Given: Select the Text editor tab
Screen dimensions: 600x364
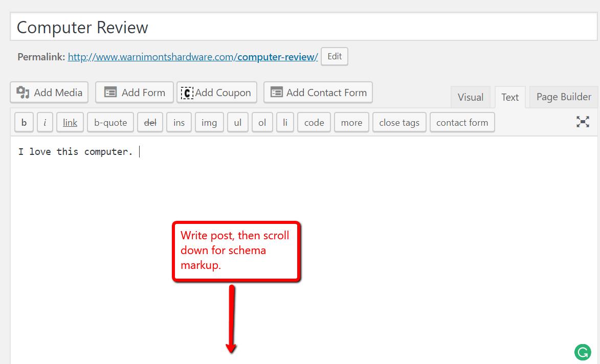Looking at the screenshot, I should click(x=510, y=97).
